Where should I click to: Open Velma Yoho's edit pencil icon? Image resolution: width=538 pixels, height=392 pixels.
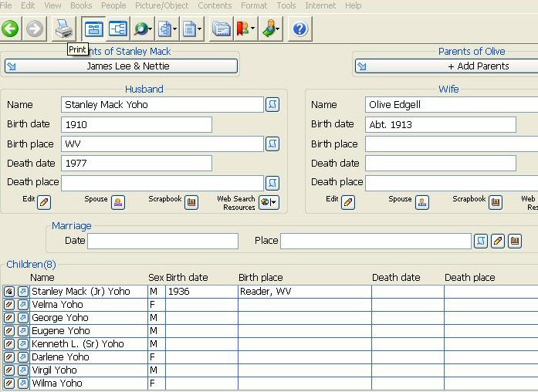point(9,305)
